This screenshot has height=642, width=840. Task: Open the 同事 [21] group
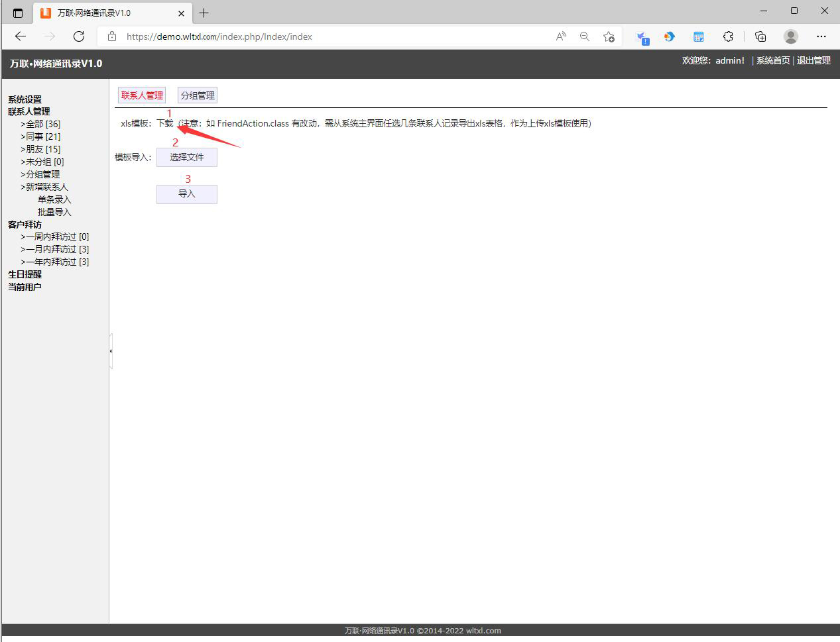tap(40, 136)
